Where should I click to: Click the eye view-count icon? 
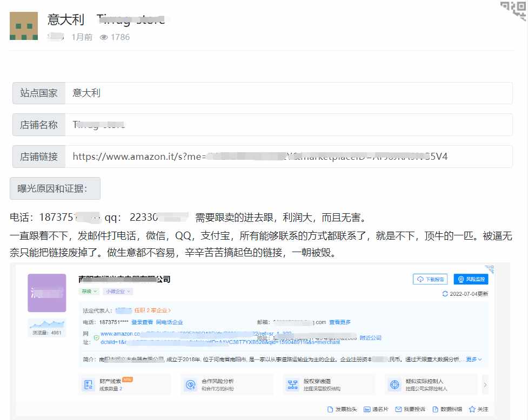[x=104, y=37]
